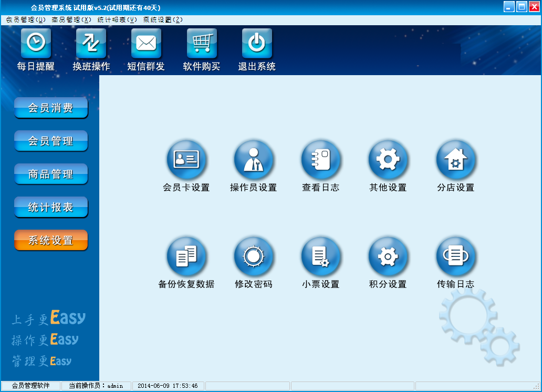Open 备份恢复数据 backup icon
542x392 pixels.
186,257
